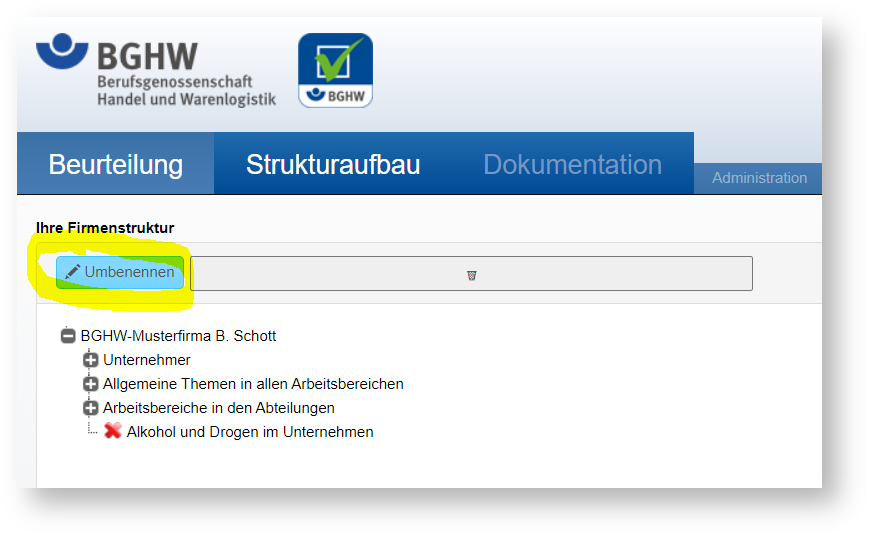This screenshot has height=536, width=870.
Task: Collapse the BGHW-Musterfirma B. Schott node
Action: coord(68,336)
